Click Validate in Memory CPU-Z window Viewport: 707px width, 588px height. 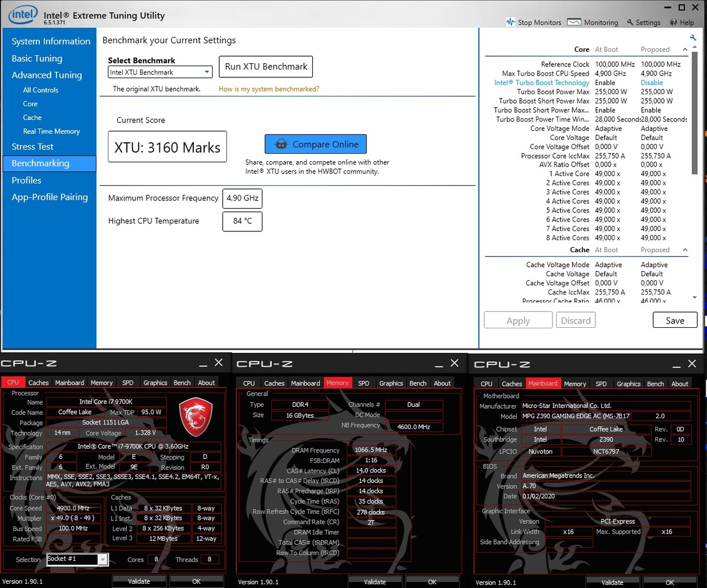[374, 582]
